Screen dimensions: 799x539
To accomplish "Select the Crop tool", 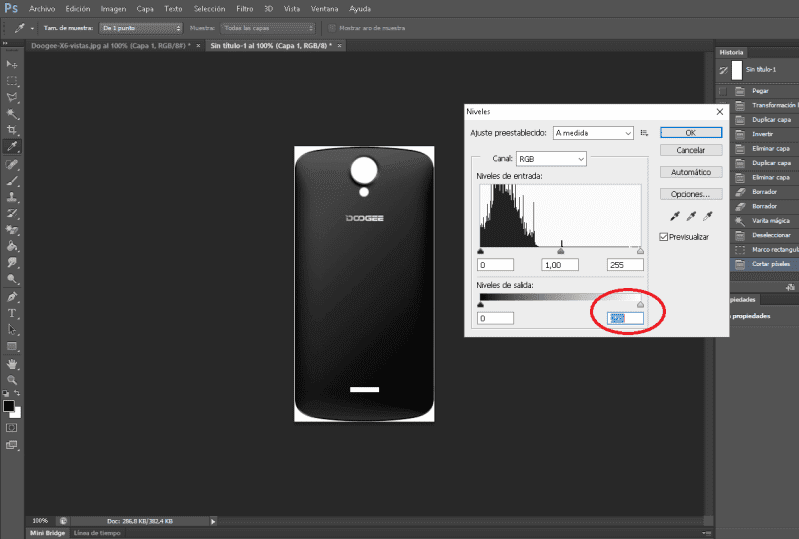I will pyautogui.click(x=12, y=130).
